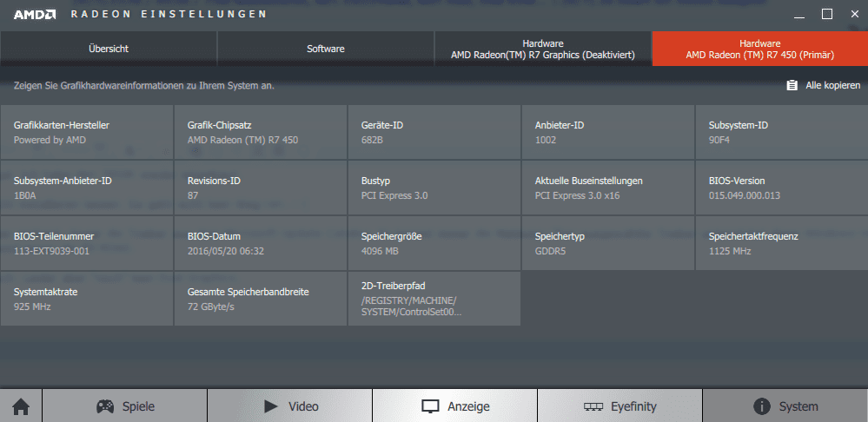Select the Grafik-Chipsatz tile
Screen dimensions: 868x422
tap(261, 132)
